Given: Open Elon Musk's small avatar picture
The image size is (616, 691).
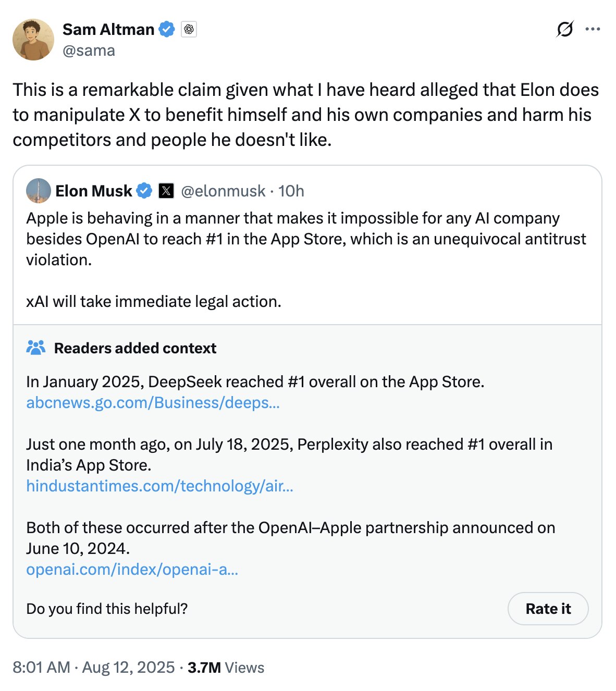Looking at the screenshot, I should tap(38, 191).
